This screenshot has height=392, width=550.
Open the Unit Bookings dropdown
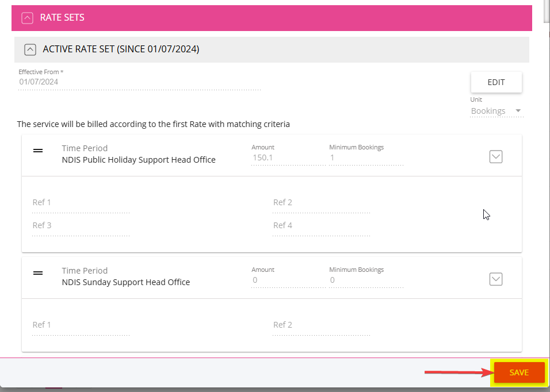click(496, 111)
